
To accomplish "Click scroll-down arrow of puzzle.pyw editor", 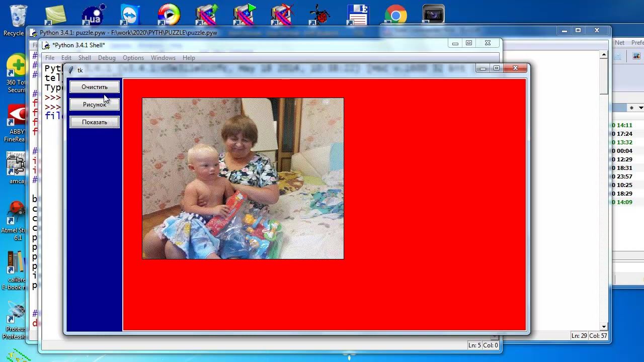I will click(x=604, y=326).
